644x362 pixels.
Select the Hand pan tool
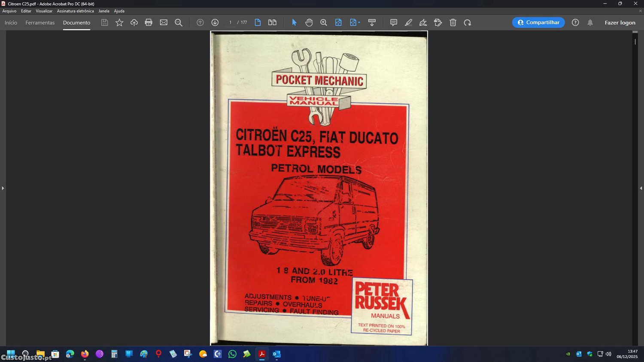click(x=309, y=22)
